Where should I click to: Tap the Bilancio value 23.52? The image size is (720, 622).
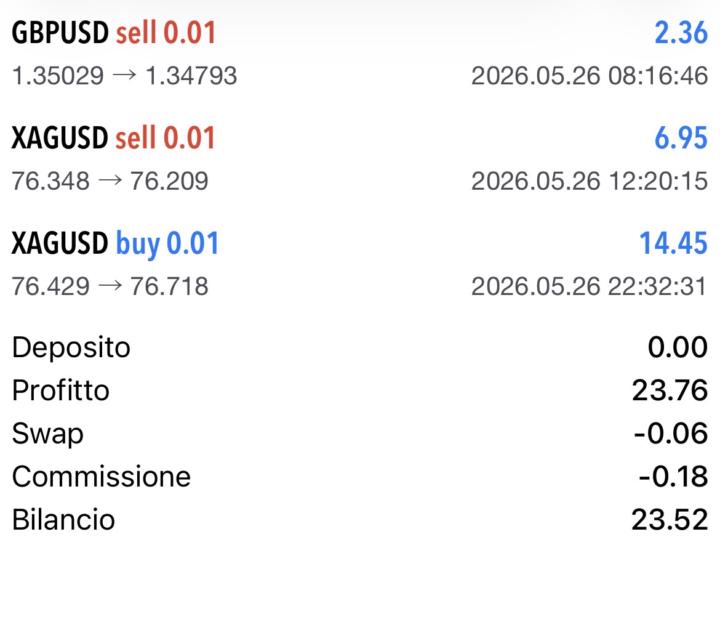pos(670,520)
